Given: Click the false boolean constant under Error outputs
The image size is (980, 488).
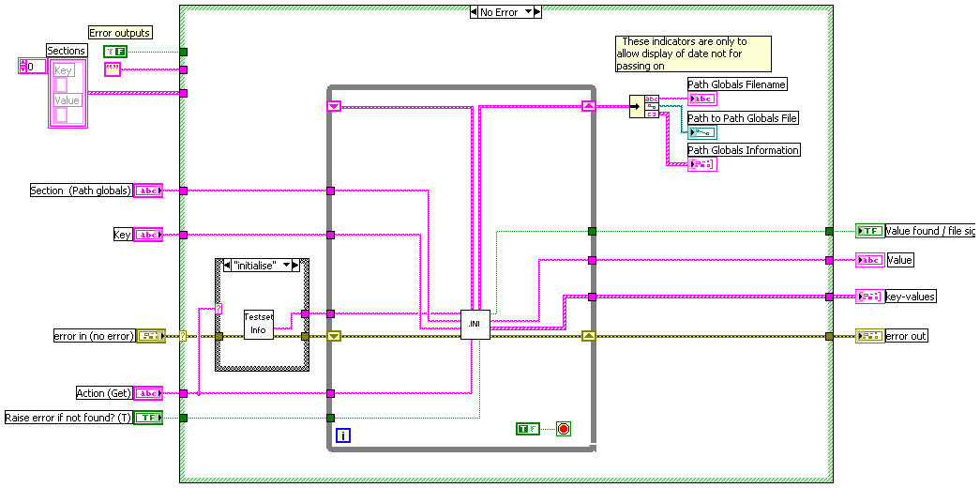Looking at the screenshot, I should pyautogui.click(x=115, y=52).
